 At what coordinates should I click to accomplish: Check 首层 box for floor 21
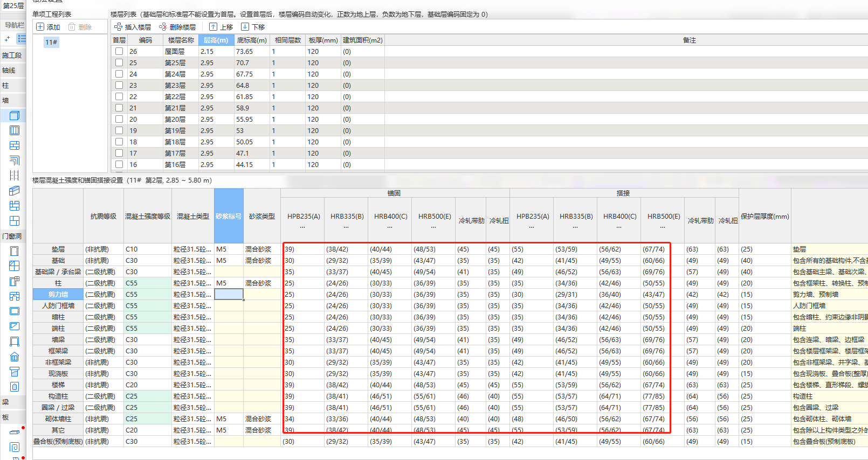pyautogui.click(x=119, y=108)
